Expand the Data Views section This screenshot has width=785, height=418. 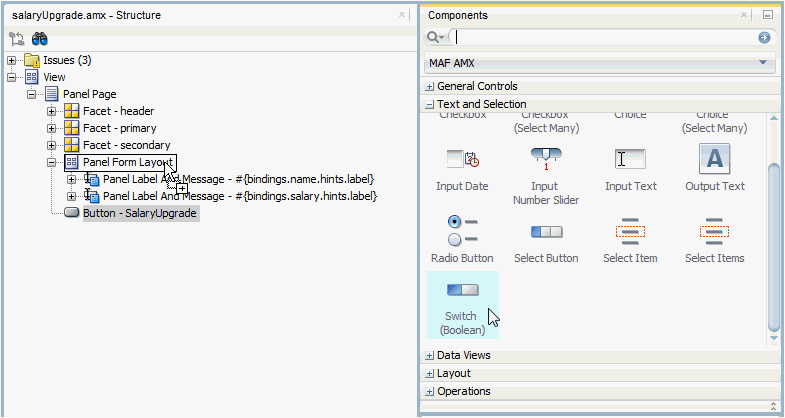coord(430,356)
